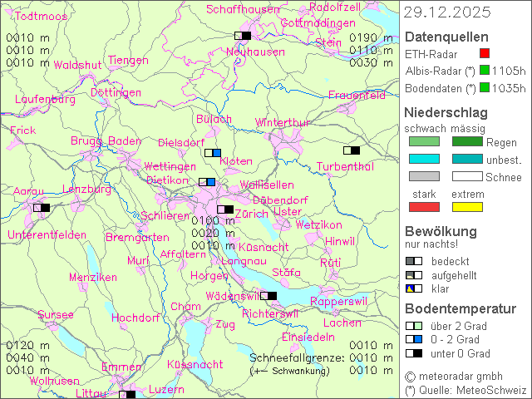Click the station marker beside Dietikon
The height and width of the screenshot is (399, 532).
coord(207,182)
